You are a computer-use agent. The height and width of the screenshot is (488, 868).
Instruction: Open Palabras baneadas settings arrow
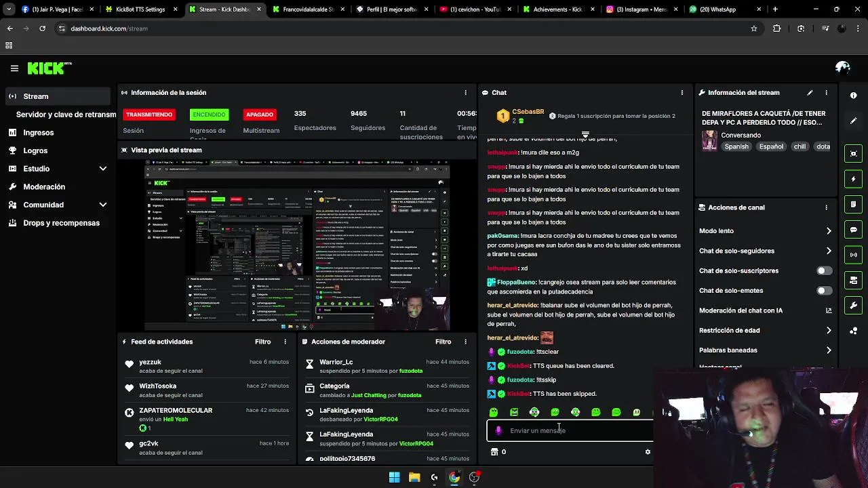(829, 350)
